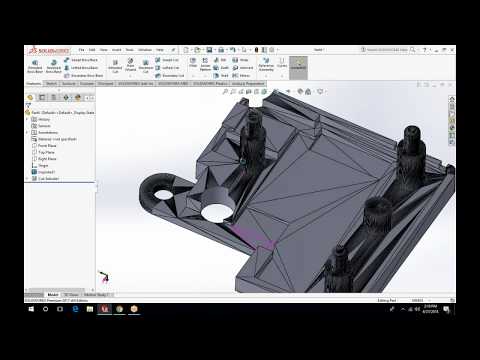Select the Extruded Boss/Base tool
This screenshot has height=360, width=480.
(35, 66)
